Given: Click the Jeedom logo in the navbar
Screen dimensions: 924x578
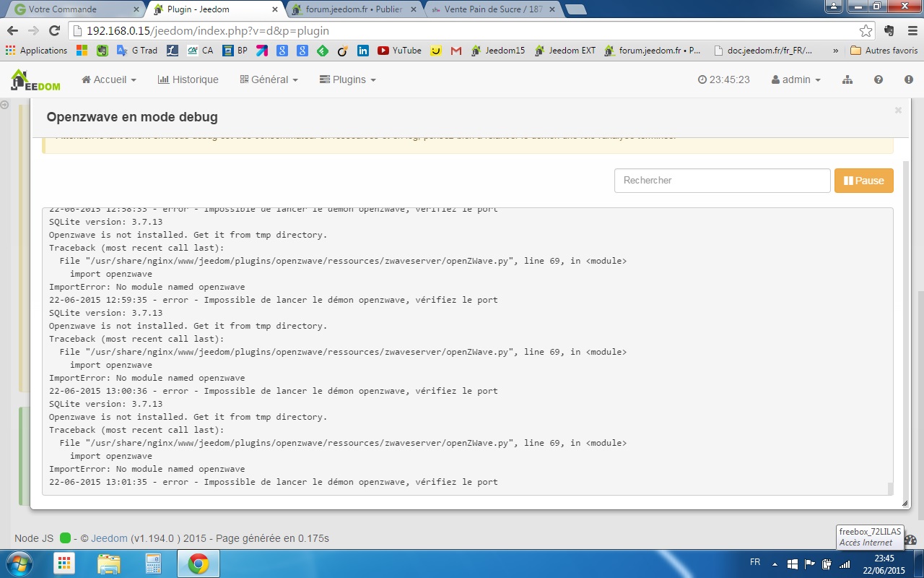Looking at the screenshot, I should (x=35, y=79).
